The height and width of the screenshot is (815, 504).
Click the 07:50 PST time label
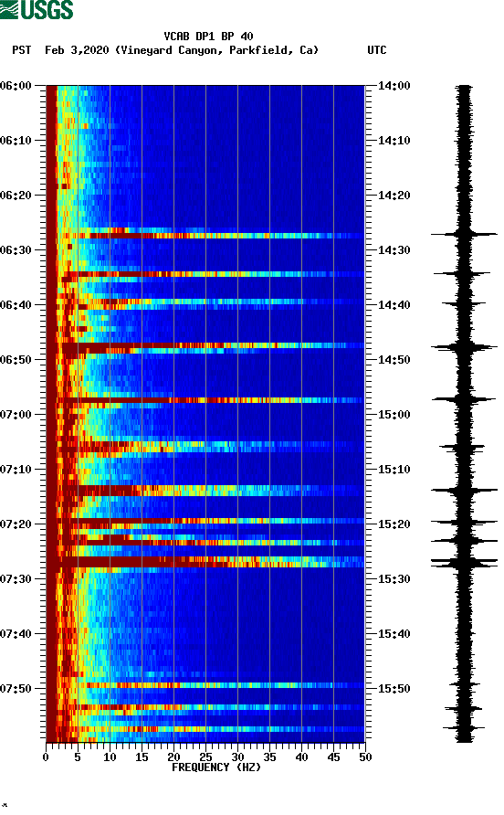(x=16, y=689)
